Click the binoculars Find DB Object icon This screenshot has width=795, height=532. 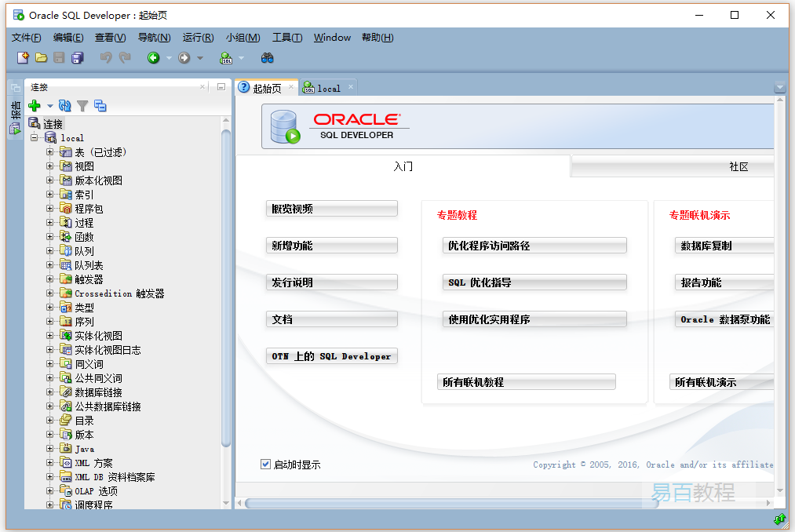point(267,57)
